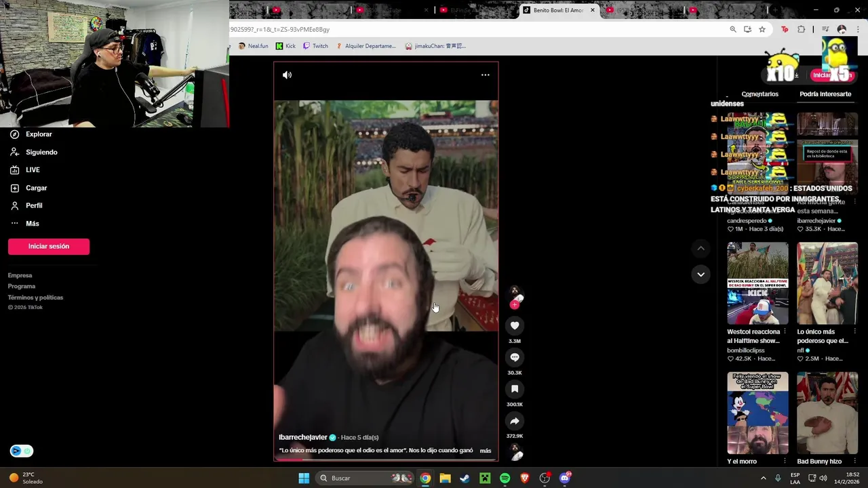Mute the TikTok video with speaker icon

click(287, 75)
